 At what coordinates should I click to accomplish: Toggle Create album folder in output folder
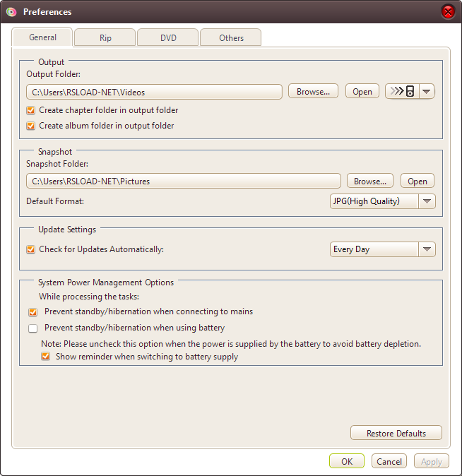tap(30, 126)
